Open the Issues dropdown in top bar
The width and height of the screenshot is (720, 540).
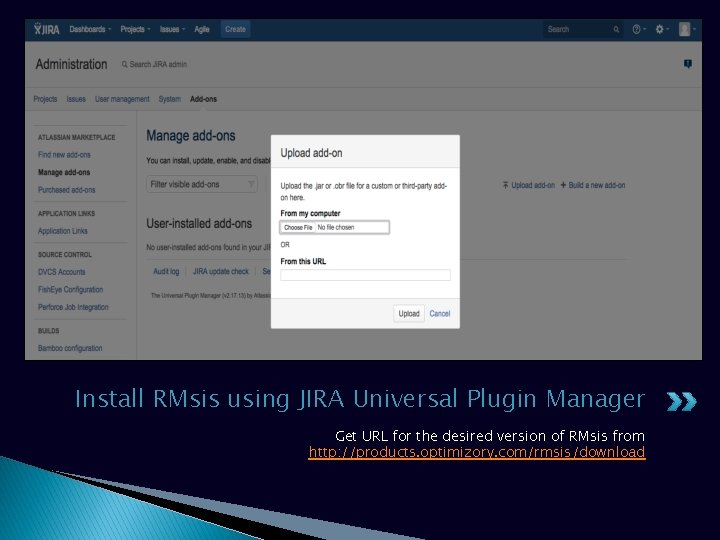pos(172,29)
